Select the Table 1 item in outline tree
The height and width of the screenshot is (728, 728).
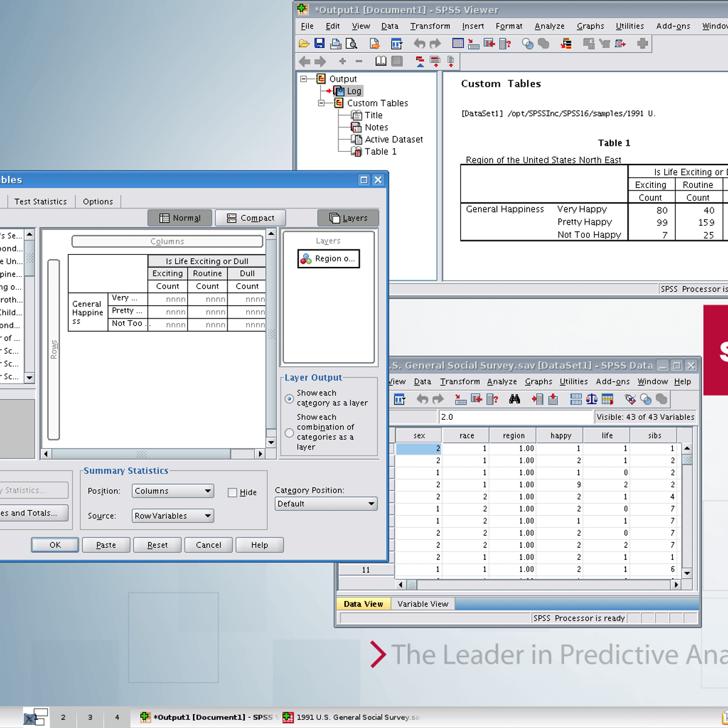(380, 152)
